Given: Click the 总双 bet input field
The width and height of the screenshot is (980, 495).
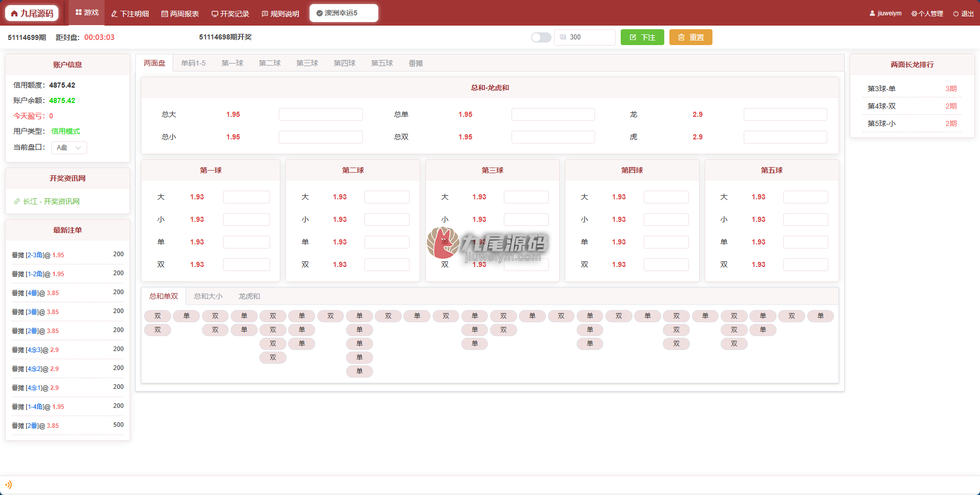Looking at the screenshot, I should [553, 137].
